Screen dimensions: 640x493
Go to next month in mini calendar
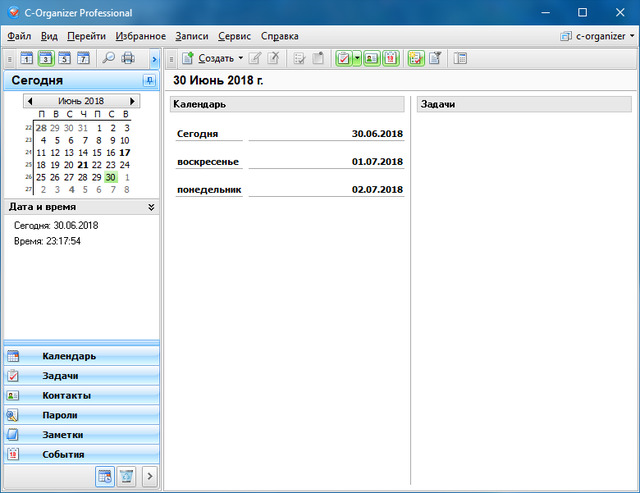134,101
